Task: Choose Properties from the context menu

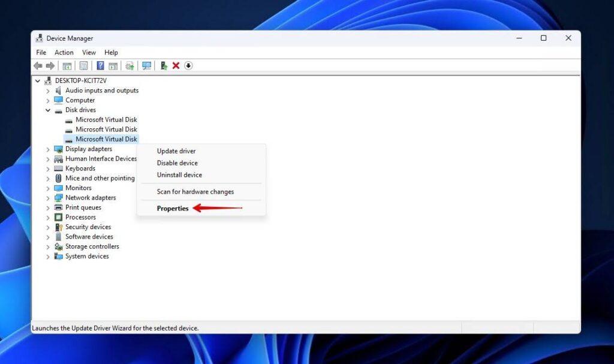Action: pyautogui.click(x=173, y=208)
